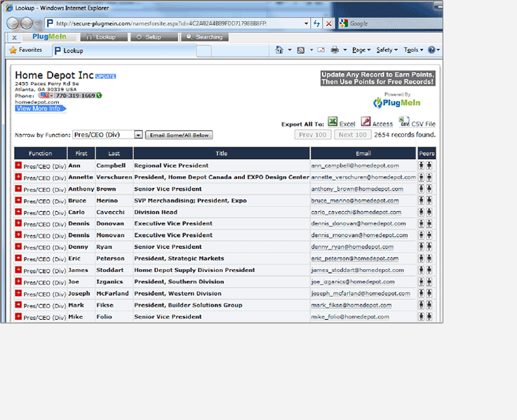Click first peers icon for Mark Fikse
The height and width of the screenshot is (420, 517).
(422, 305)
